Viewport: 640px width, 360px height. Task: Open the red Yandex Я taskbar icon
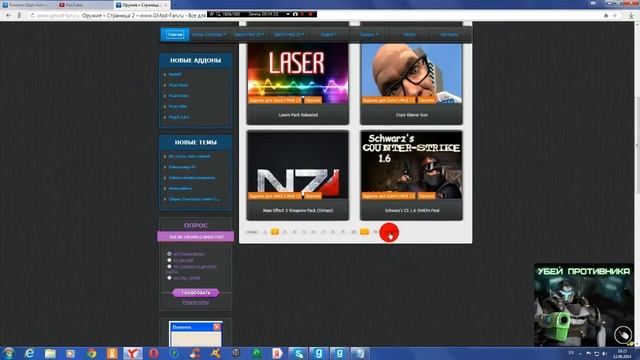pos(278,353)
